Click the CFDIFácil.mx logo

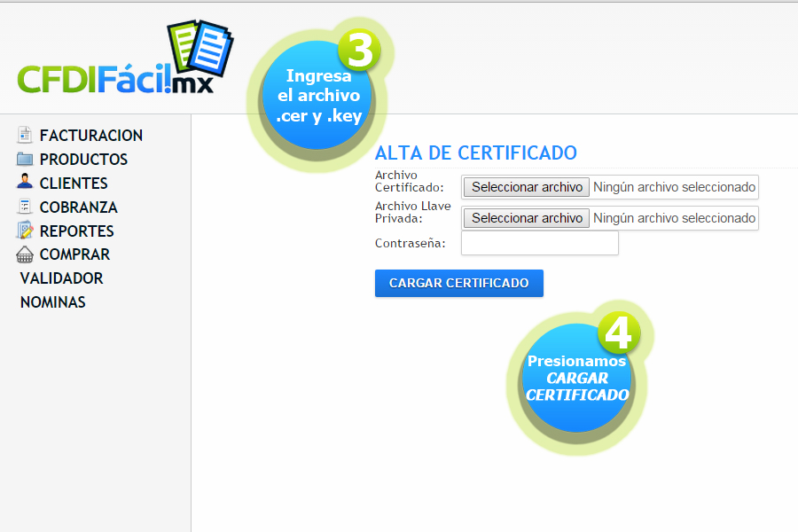tap(125, 58)
